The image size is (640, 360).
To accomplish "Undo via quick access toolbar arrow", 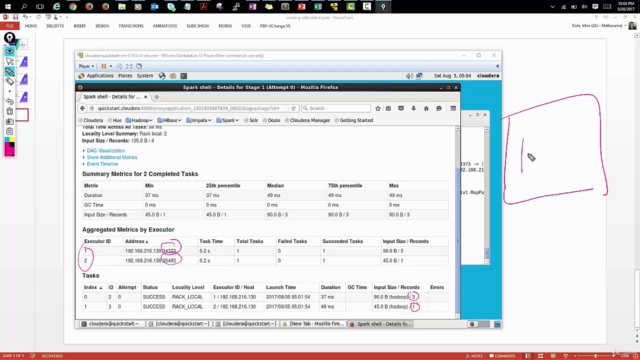I will point(25,17).
